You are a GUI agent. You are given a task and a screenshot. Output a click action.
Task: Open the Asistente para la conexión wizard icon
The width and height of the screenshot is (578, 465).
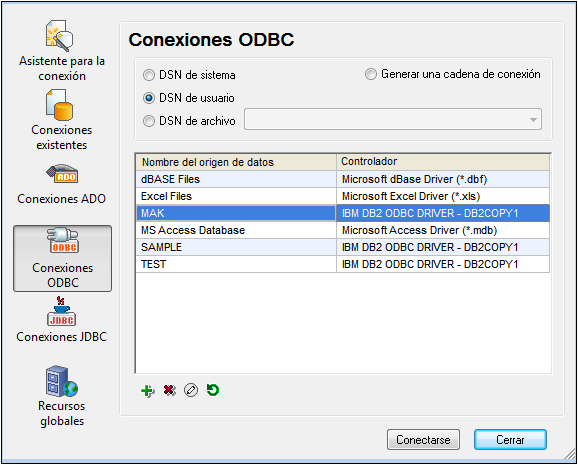pos(59,36)
